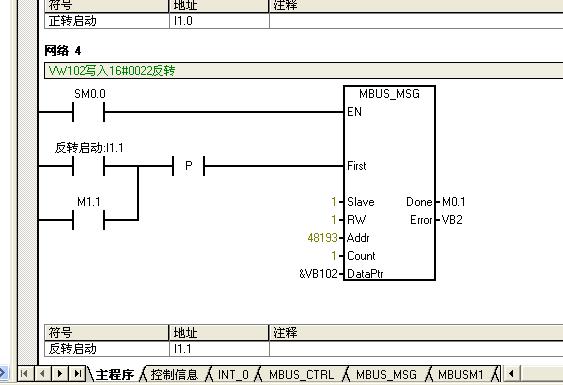Select the 反转启动:I1.1 contact
Viewport: 563px width, 385px height.
click(x=89, y=166)
